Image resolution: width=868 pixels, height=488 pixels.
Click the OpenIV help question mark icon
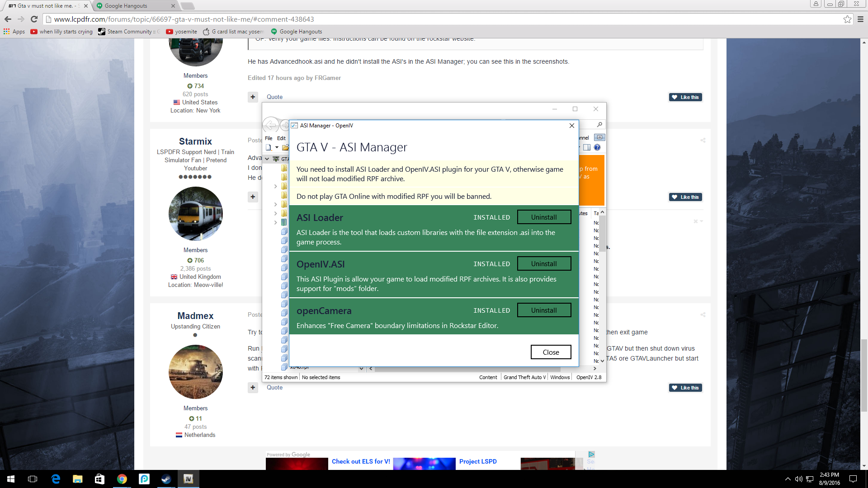pyautogui.click(x=597, y=147)
